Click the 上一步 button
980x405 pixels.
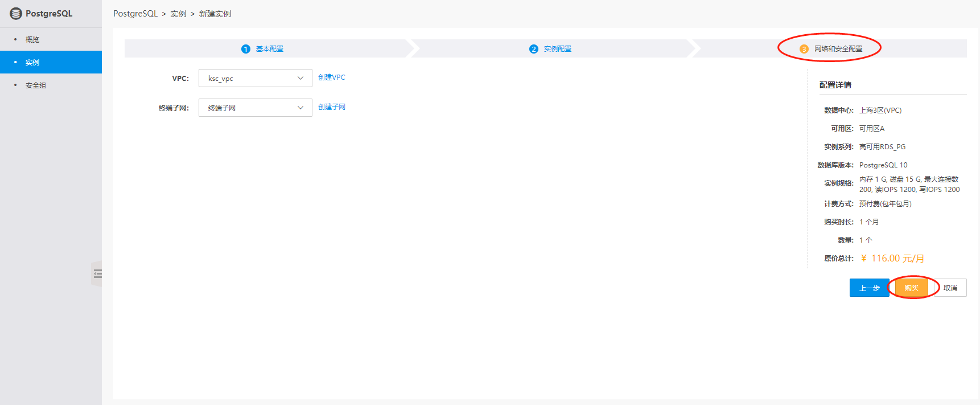[870, 288]
